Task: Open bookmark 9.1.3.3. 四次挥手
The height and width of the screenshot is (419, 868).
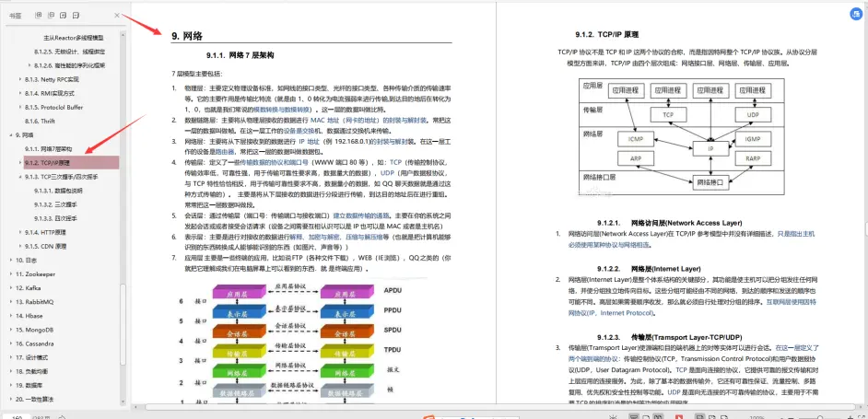Action: tap(55, 218)
